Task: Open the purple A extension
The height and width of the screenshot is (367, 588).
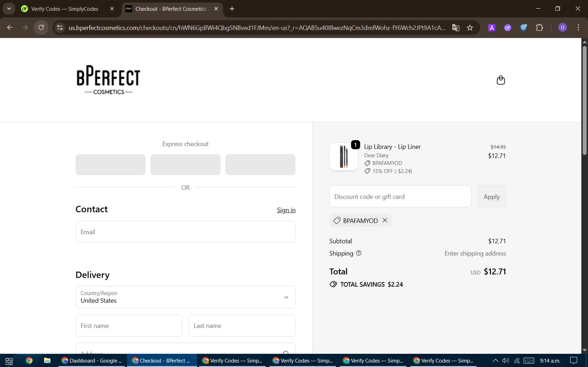Action: [x=492, y=27]
